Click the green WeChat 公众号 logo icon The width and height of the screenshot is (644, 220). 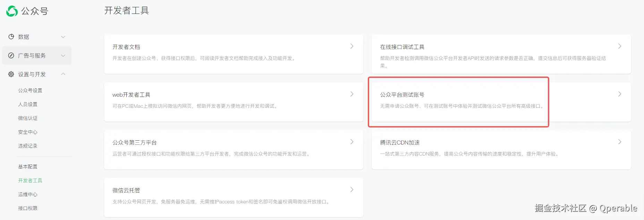tap(12, 11)
